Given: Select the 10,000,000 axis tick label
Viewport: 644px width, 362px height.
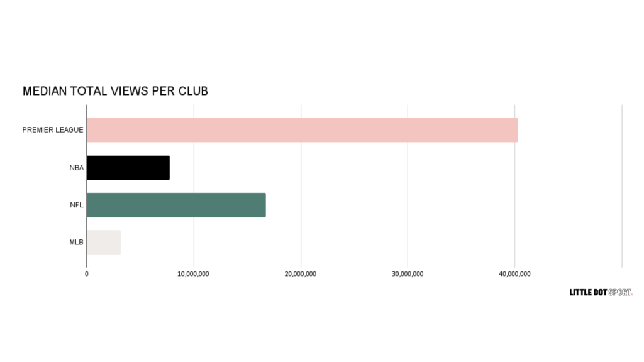Looking at the screenshot, I should 194,274.
